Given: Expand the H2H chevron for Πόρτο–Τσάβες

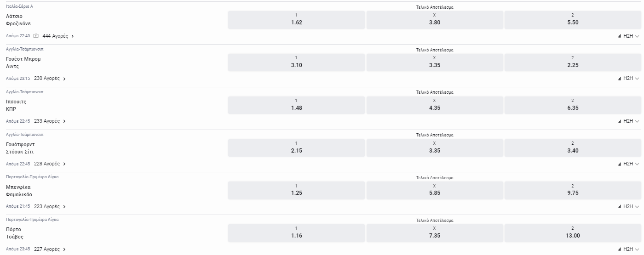Looking at the screenshot, I should (637, 249).
